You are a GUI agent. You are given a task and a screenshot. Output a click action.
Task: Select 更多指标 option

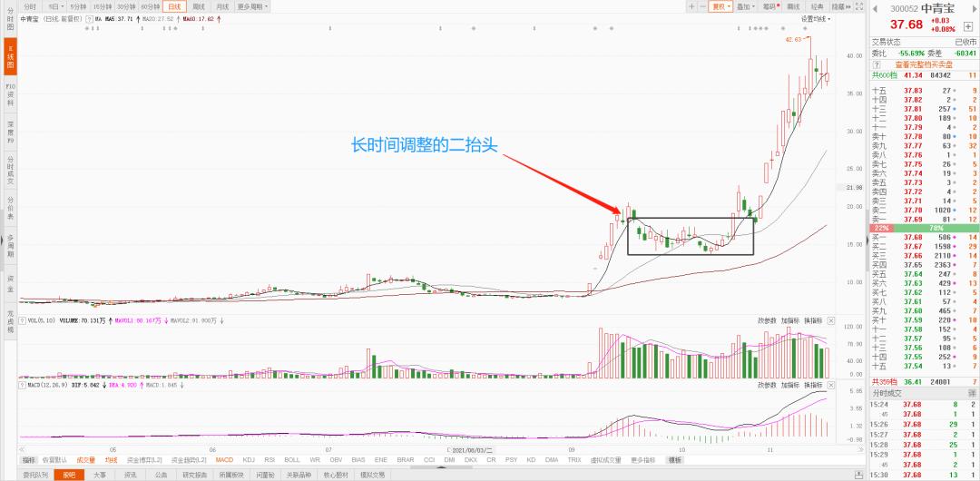643,460
